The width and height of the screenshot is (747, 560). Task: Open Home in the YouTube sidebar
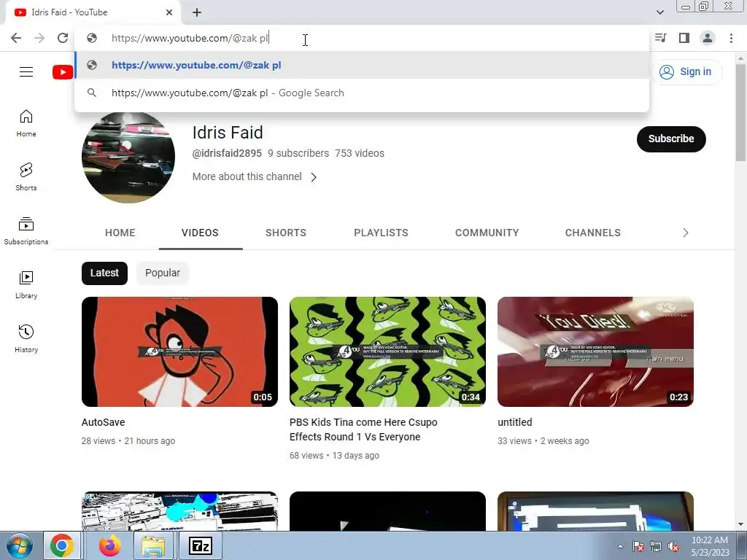26,123
